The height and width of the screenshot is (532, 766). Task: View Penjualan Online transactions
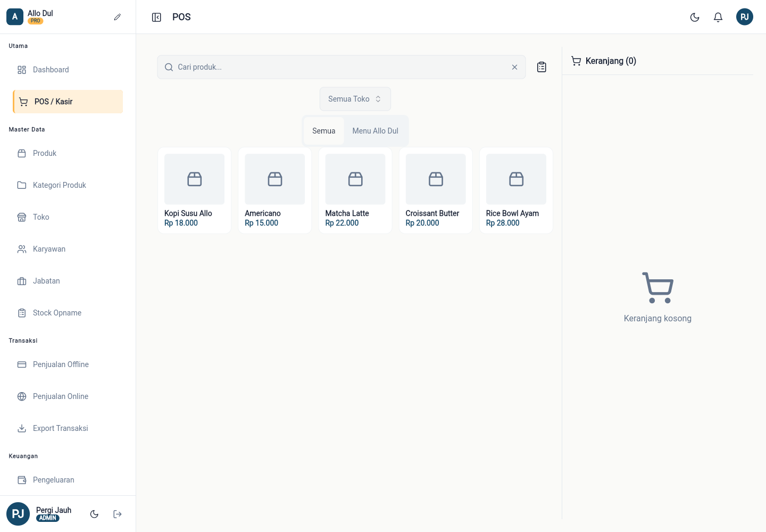click(68, 396)
